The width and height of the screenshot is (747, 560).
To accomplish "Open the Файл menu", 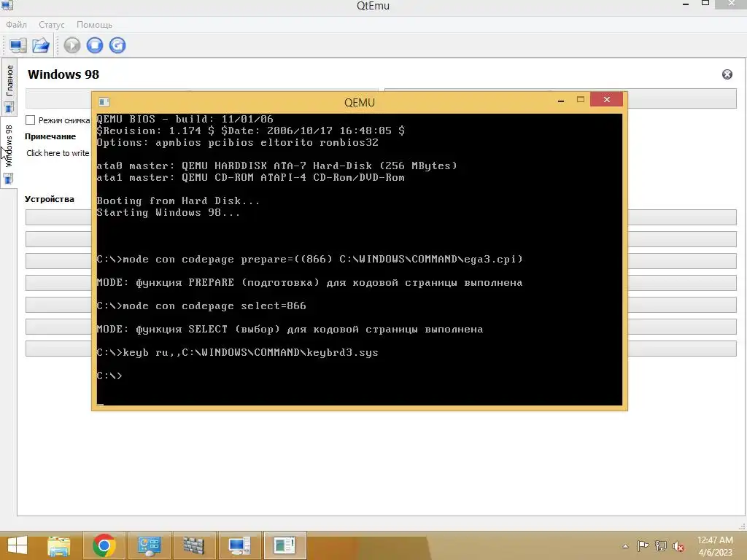I will pos(16,25).
